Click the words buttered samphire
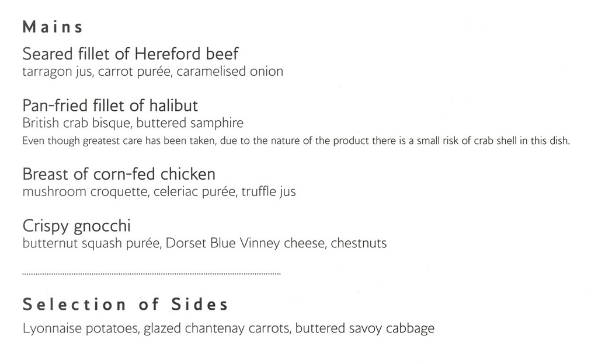This screenshot has width=598, height=364. [x=190, y=123]
